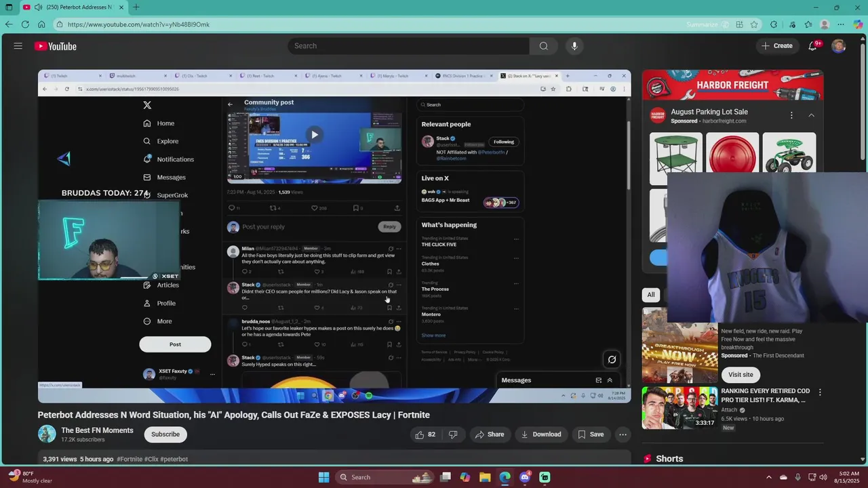868x488 pixels.
Task: Open browser home page icon
Action: (41, 24)
